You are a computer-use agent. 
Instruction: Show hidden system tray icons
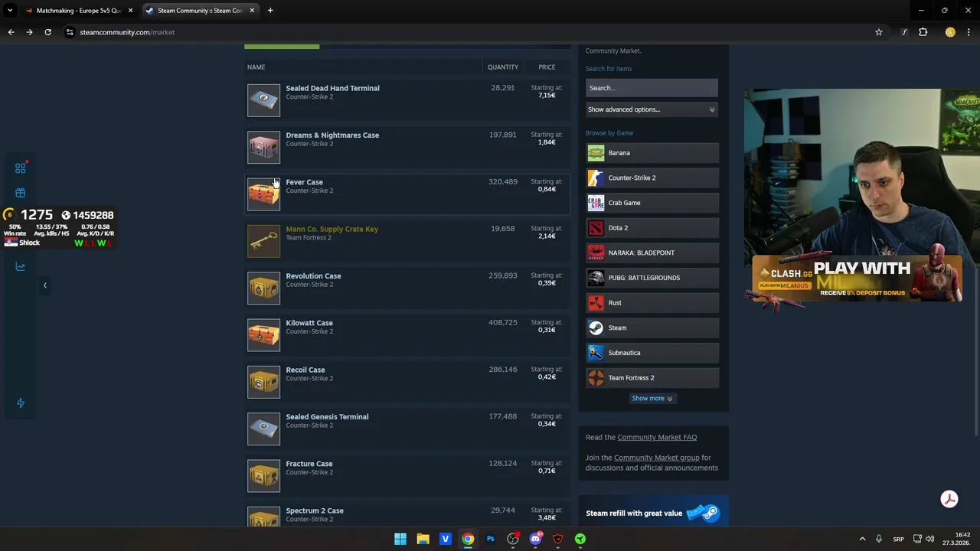click(x=862, y=539)
